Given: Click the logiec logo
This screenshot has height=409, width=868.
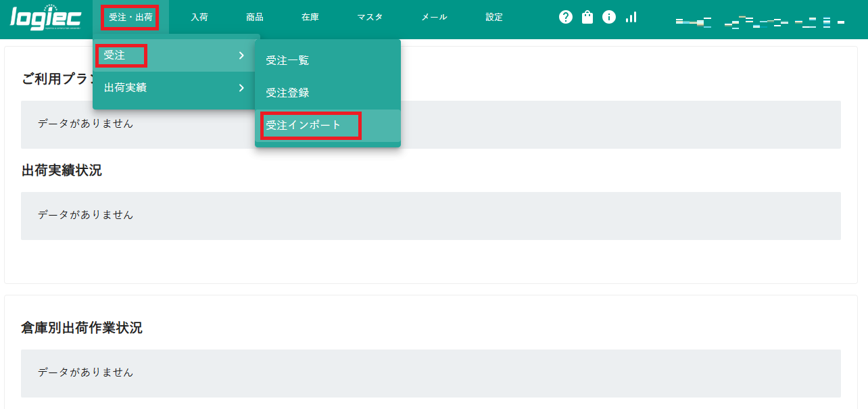Looking at the screenshot, I should pyautogui.click(x=46, y=18).
